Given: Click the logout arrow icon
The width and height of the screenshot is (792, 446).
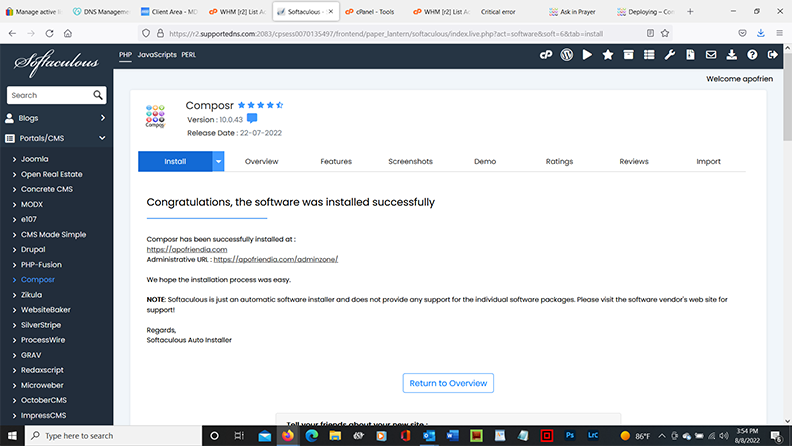Looking at the screenshot, I should pyautogui.click(x=774, y=55).
